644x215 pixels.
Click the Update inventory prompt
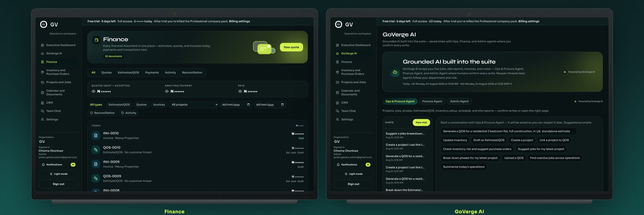pyautogui.click(x=455, y=140)
